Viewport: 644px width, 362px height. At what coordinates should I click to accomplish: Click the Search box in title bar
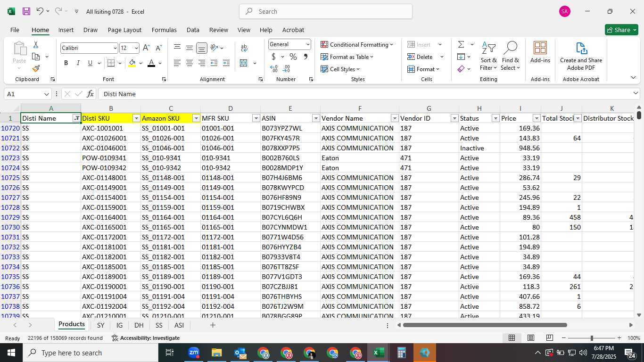[326, 11]
